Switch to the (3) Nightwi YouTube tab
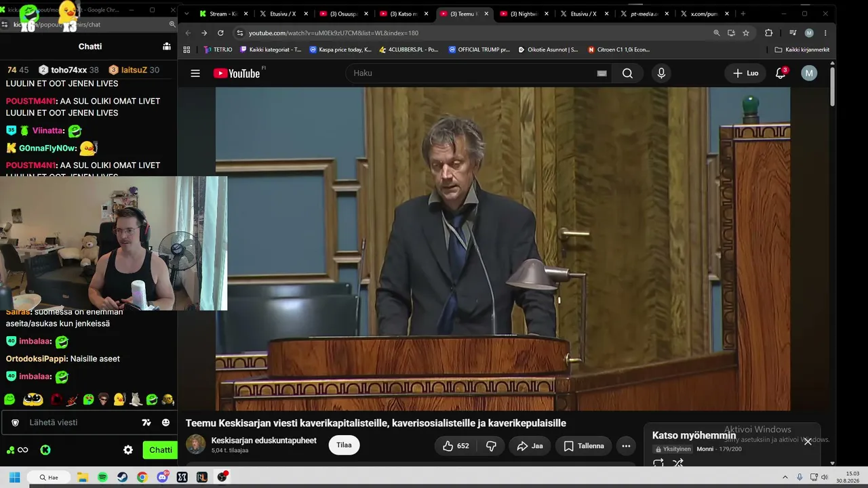 (x=524, y=14)
